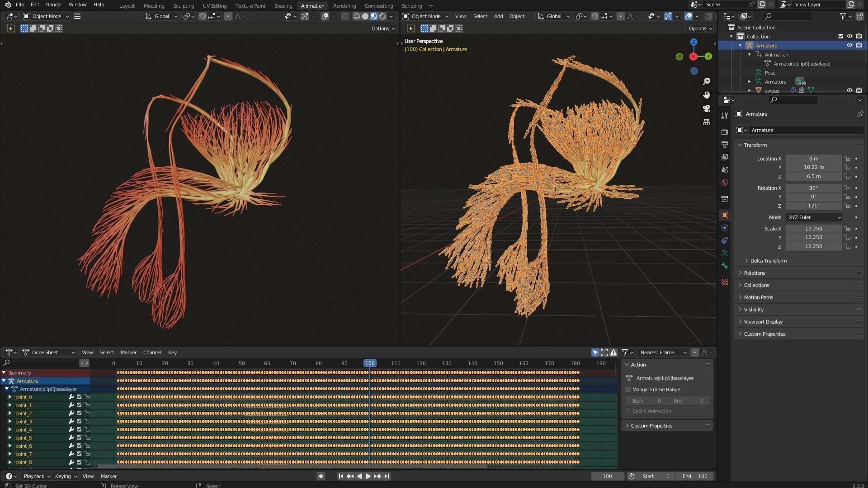Open XYZ Euler rotation mode dropdown
868x488 pixels.
[x=814, y=217]
